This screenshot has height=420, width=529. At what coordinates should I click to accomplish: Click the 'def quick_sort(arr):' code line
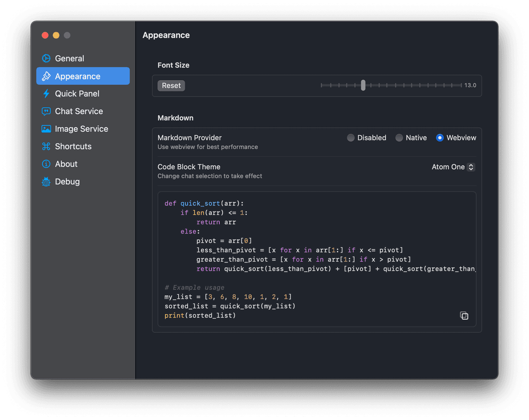pyautogui.click(x=204, y=203)
